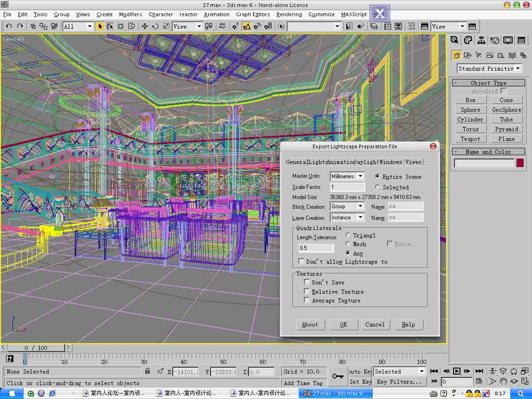Screen dimensions: 532x399
Task: Open the Master Units Millimeters dropdown
Action: tap(347, 176)
